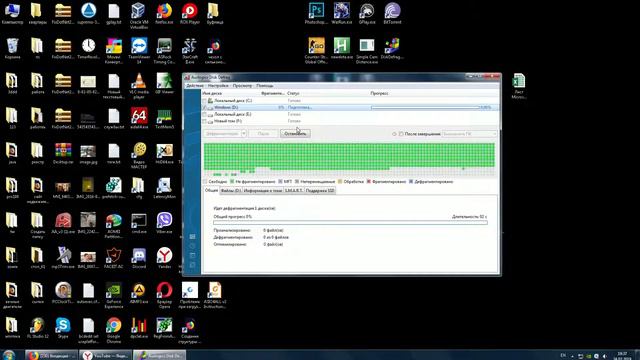Click the Прогресс column header
This screenshot has width=640, height=360.
[379, 93]
